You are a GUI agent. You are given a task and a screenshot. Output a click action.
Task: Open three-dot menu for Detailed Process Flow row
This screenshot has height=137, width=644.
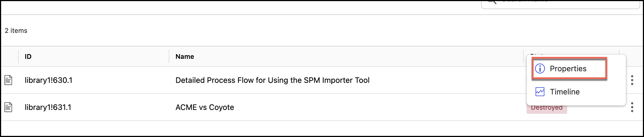632,80
